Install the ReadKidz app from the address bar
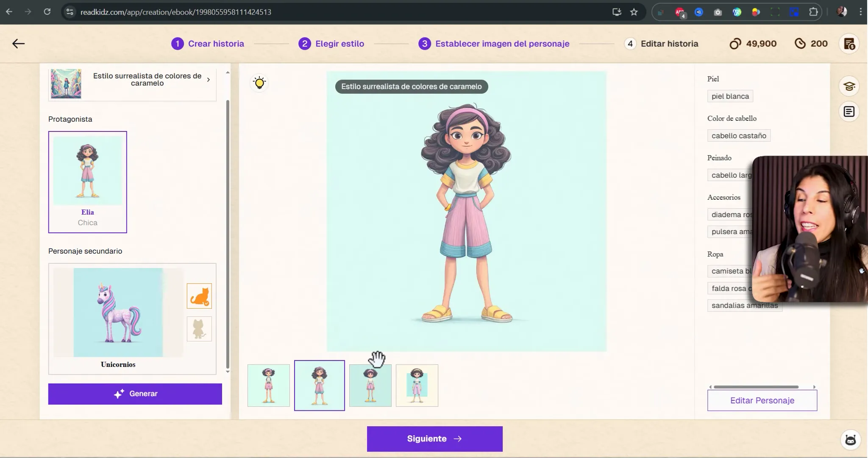868x458 pixels. (x=617, y=11)
